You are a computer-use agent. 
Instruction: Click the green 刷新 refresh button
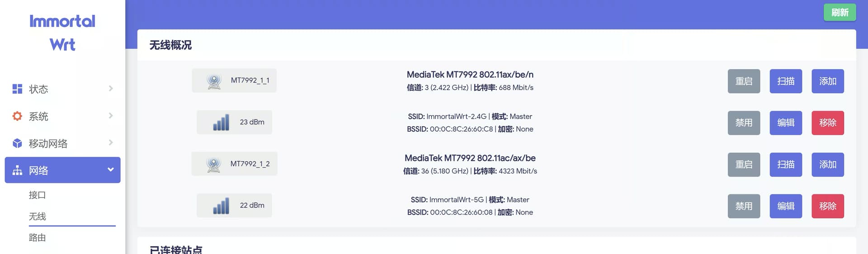pyautogui.click(x=840, y=12)
